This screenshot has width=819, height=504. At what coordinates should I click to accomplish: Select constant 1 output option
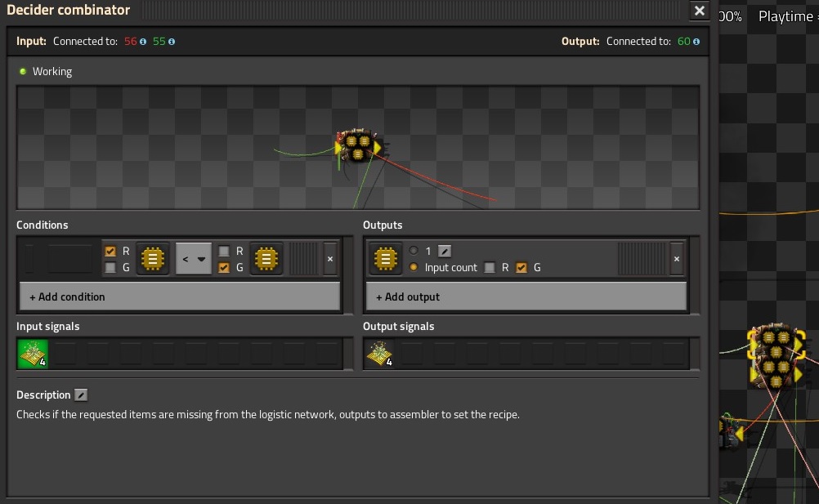[414, 251]
